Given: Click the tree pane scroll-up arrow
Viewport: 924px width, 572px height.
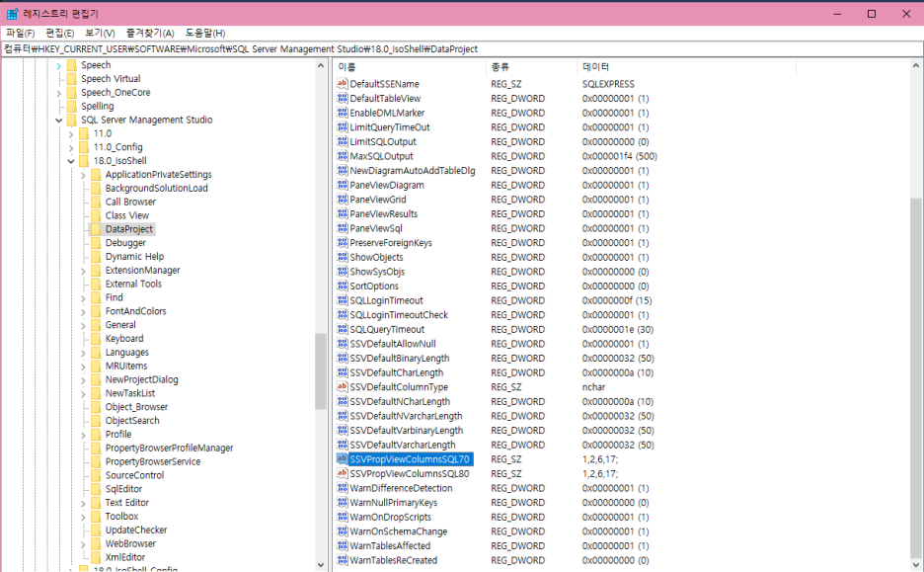Looking at the screenshot, I should tap(321, 65).
